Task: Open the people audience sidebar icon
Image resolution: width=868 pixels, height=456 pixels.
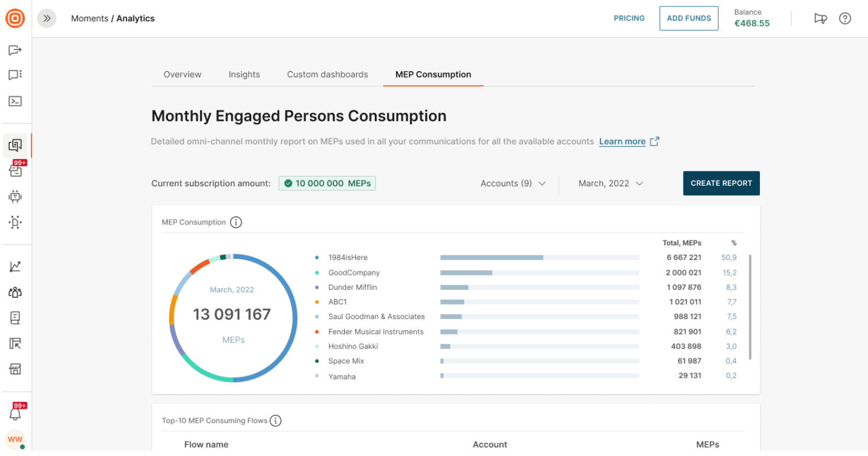Action: pos(15,292)
